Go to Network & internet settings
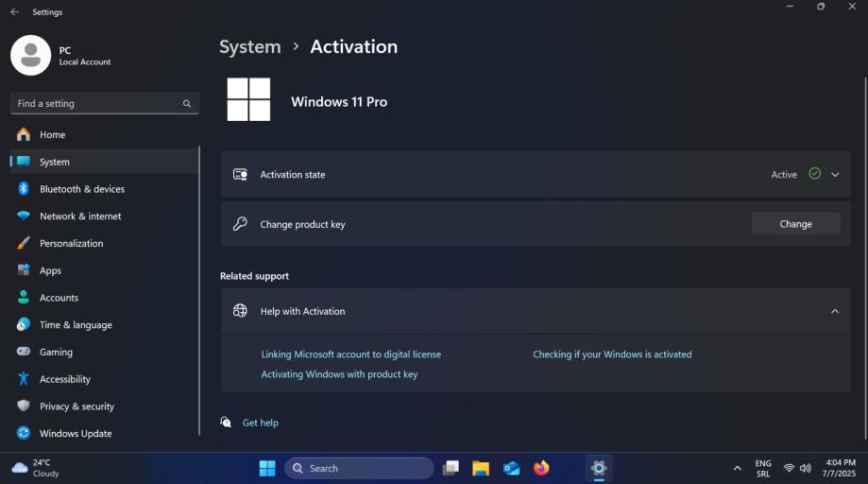This screenshot has width=868, height=484. pos(105,216)
